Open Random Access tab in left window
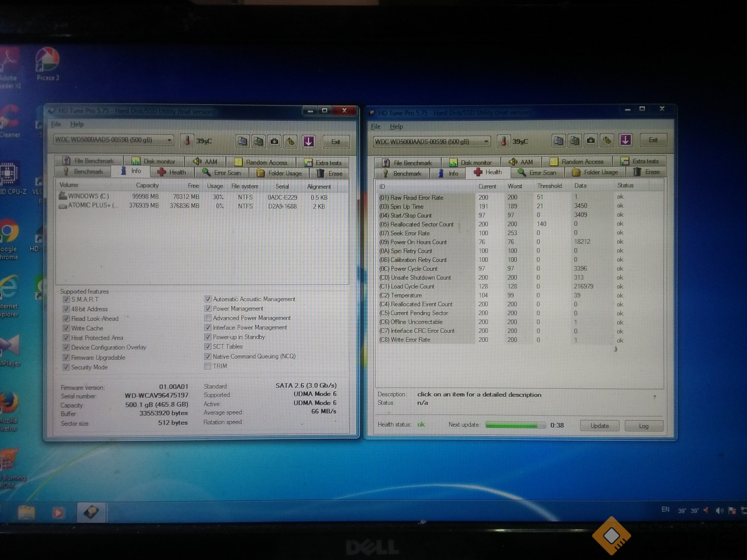Screen dimensions: 747x560 click(261, 162)
